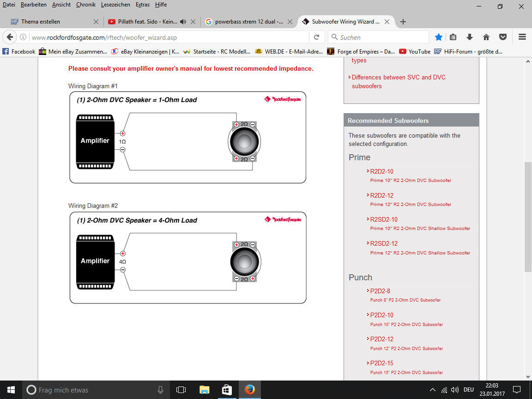Open the Startseite - RC Modell... bookmark
Screen dimensions: 532x399
pyautogui.click(x=217, y=52)
